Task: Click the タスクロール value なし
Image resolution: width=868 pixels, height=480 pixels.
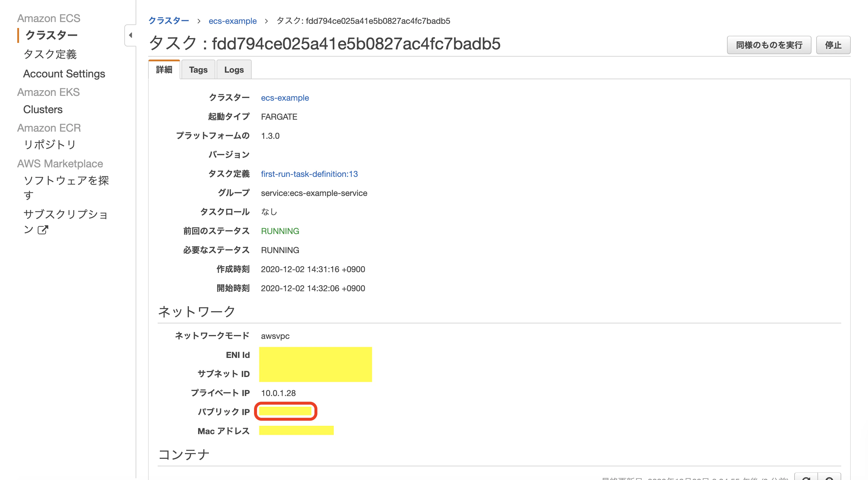Action: (x=269, y=212)
